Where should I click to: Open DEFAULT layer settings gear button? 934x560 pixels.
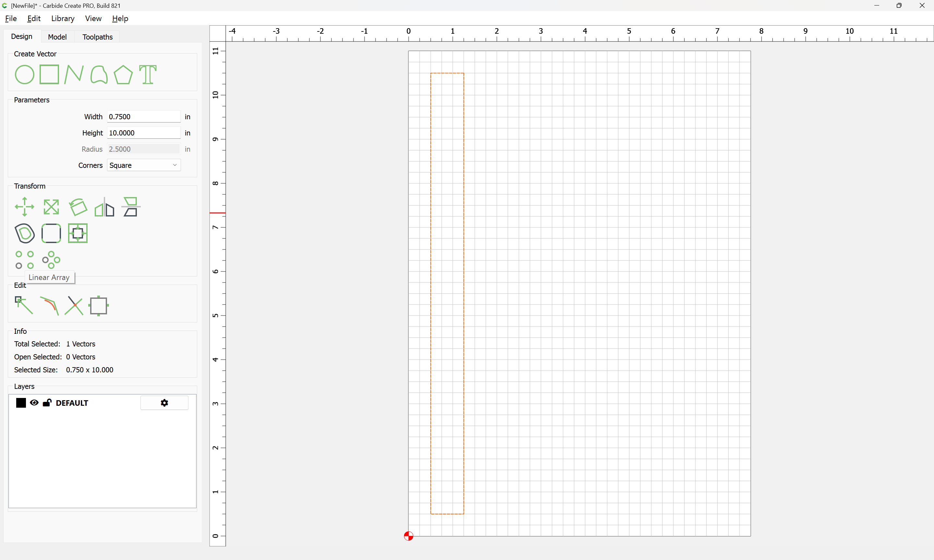coord(164,402)
